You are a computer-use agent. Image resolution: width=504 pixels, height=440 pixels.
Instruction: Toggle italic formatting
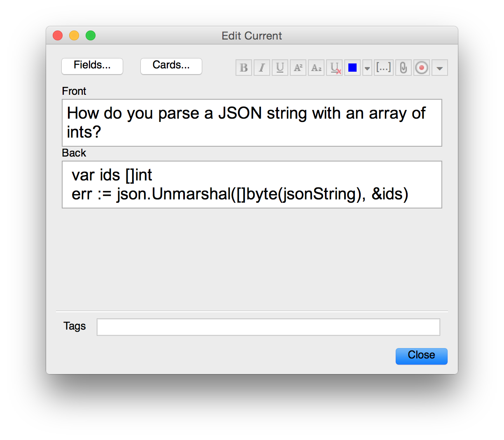[261, 68]
